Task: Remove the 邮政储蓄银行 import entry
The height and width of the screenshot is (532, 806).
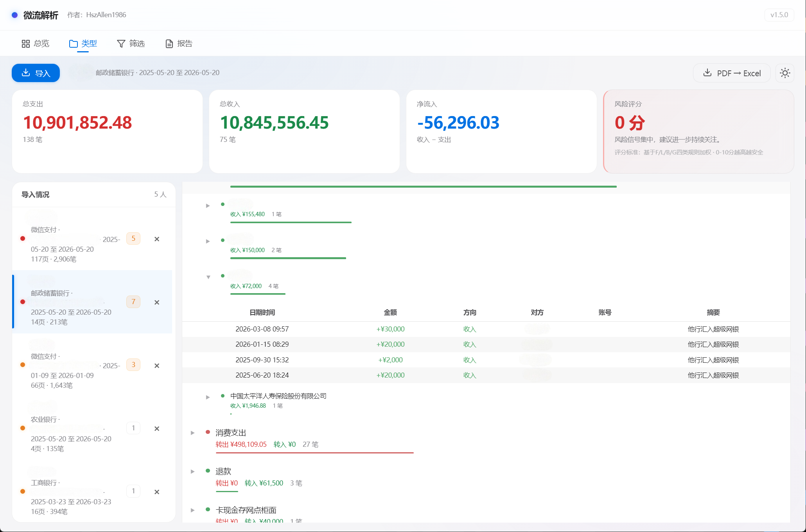Action: click(157, 302)
